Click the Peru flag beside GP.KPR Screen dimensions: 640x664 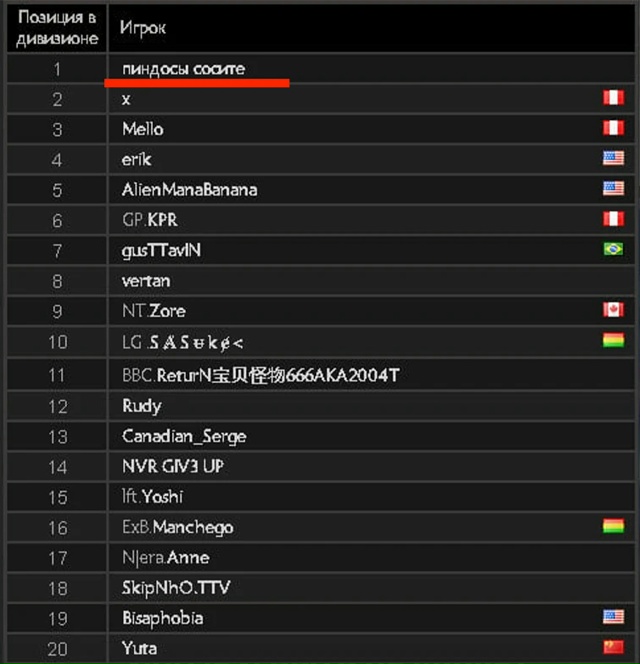612,219
